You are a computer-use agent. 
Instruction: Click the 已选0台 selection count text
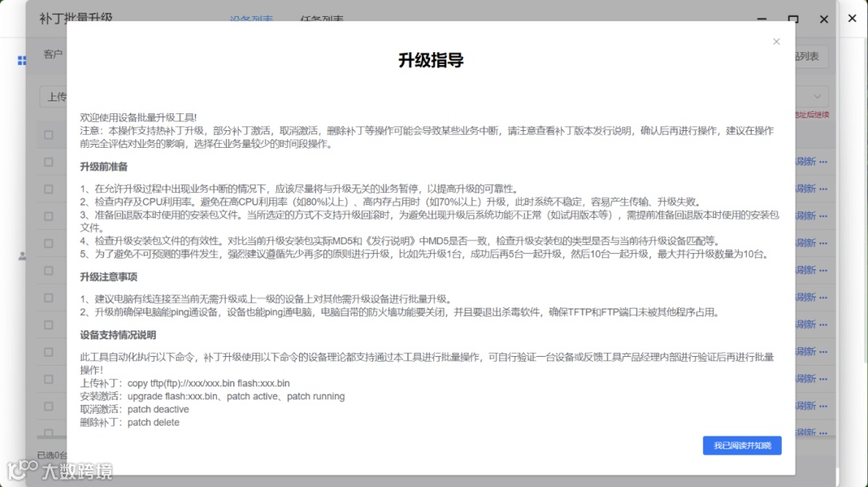click(x=52, y=455)
